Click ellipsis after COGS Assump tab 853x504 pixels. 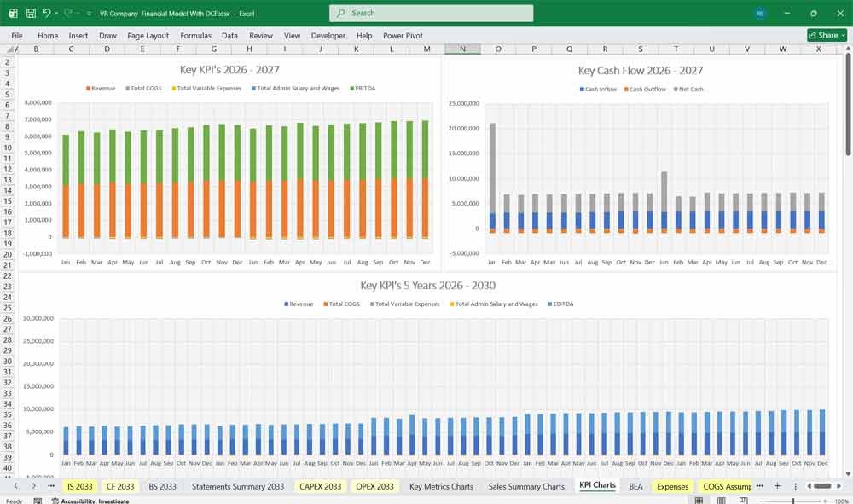click(x=759, y=486)
